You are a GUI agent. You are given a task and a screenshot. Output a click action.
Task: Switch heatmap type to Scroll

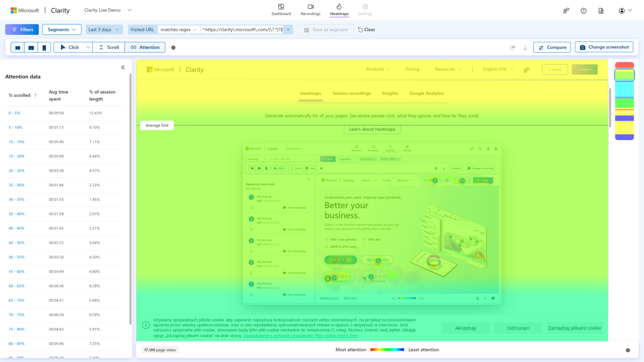pyautogui.click(x=109, y=48)
